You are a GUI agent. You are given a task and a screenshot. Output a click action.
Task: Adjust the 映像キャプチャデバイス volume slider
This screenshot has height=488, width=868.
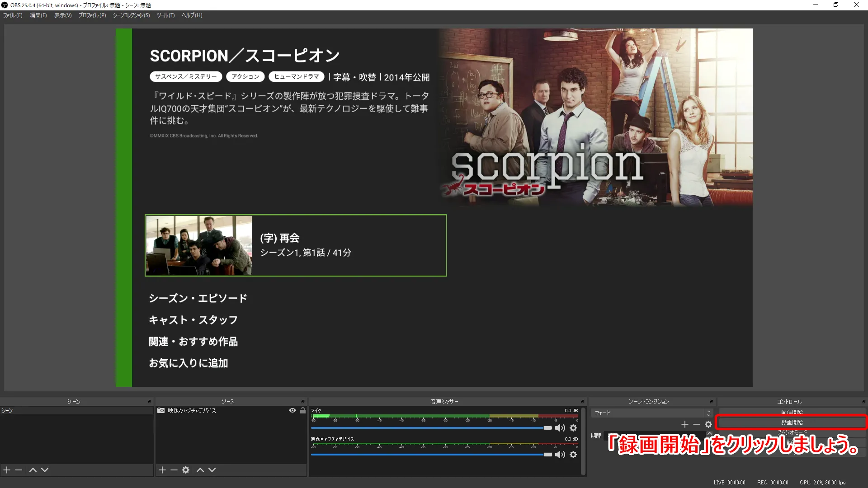click(x=431, y=455)
